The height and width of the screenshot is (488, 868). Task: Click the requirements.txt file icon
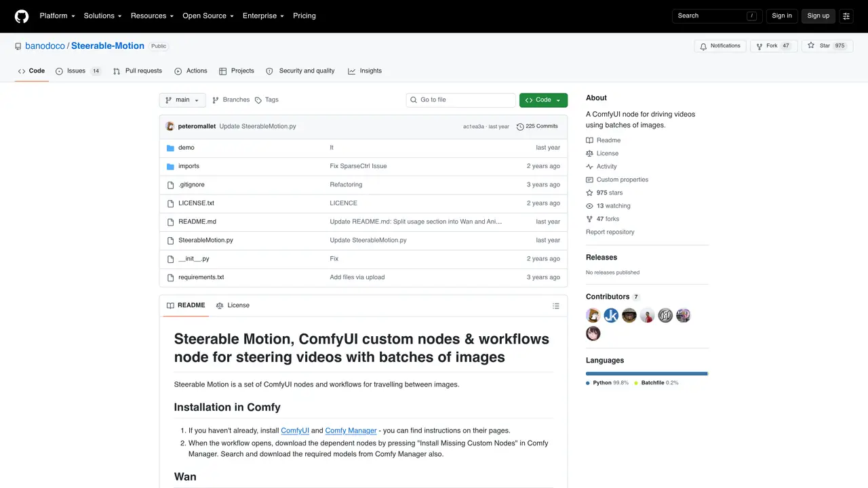pos(171,277)
